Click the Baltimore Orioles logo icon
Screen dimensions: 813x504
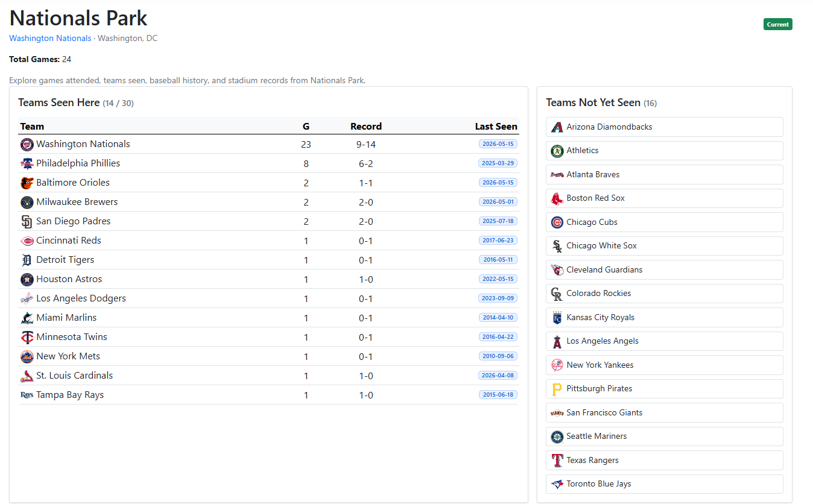click(x=27, y=183)
